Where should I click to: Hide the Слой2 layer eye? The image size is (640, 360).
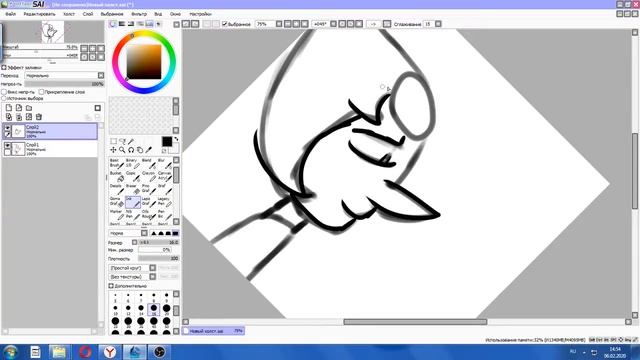coord(7,128)
